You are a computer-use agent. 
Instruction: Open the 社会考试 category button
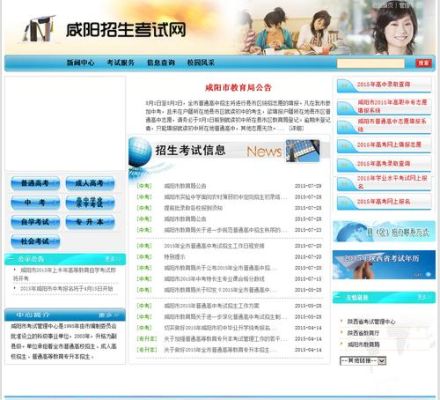tap(35, 241)
